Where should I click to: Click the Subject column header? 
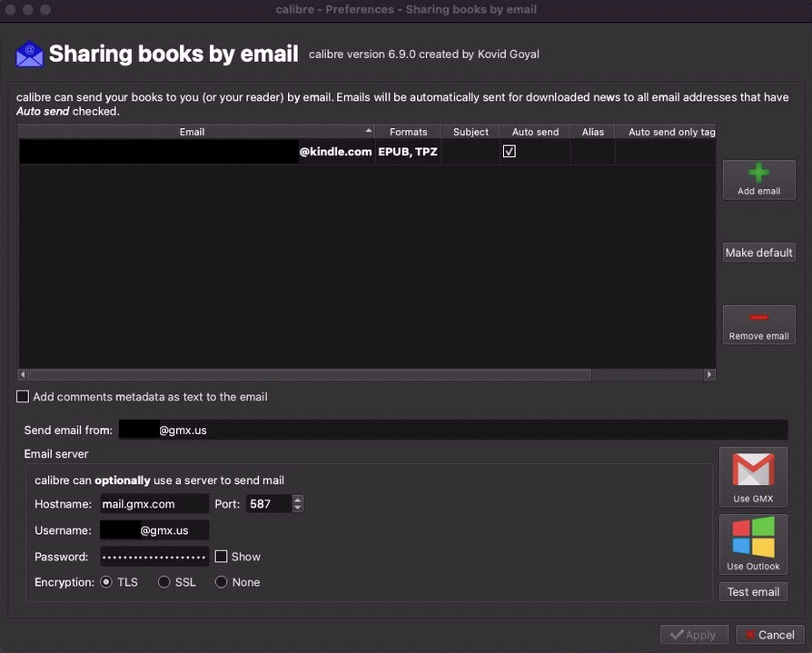470,132
